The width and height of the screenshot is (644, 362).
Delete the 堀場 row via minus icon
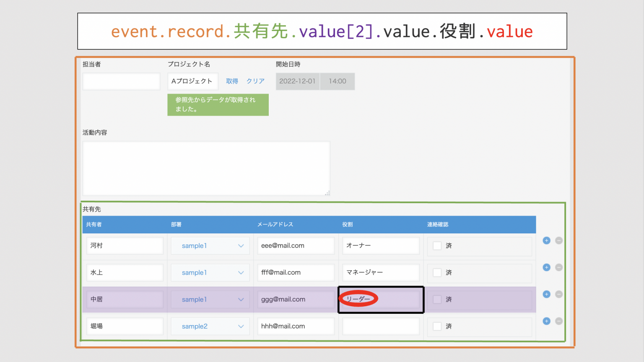pyautogui.click(x=559, y=321)
